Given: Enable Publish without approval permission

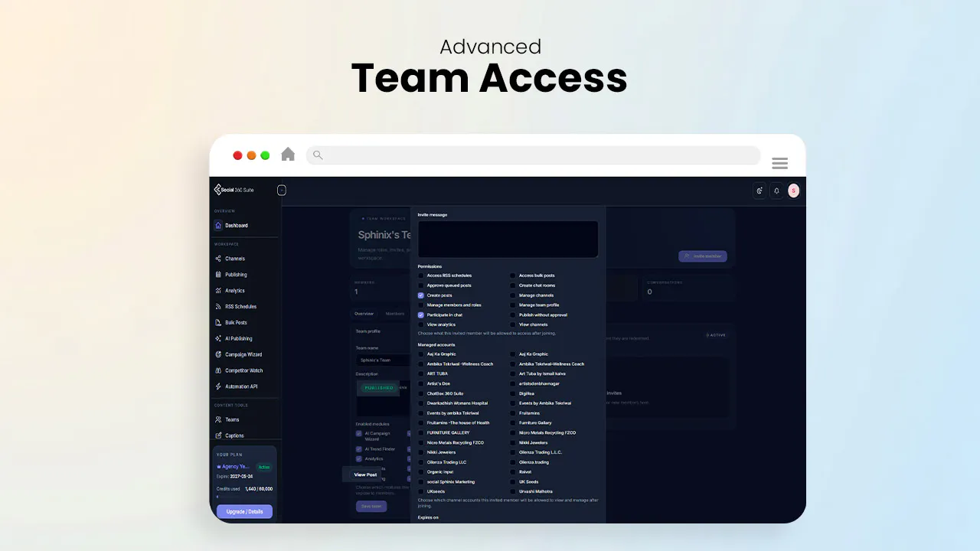Looking at the screenshot, I should pyautogui.click(x=513, y=315).
